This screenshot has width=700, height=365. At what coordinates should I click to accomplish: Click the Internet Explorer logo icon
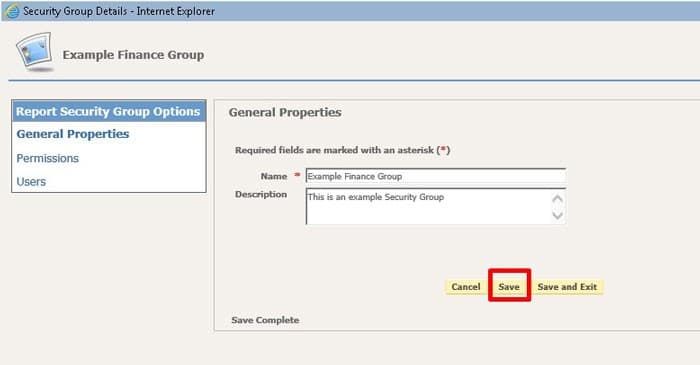point(12,11)
